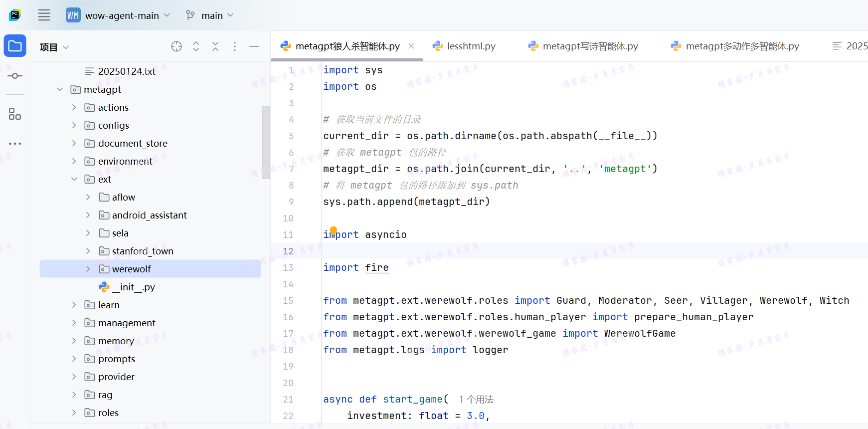Expand the learn folder
868x429 pixels.
pos(74,305)
